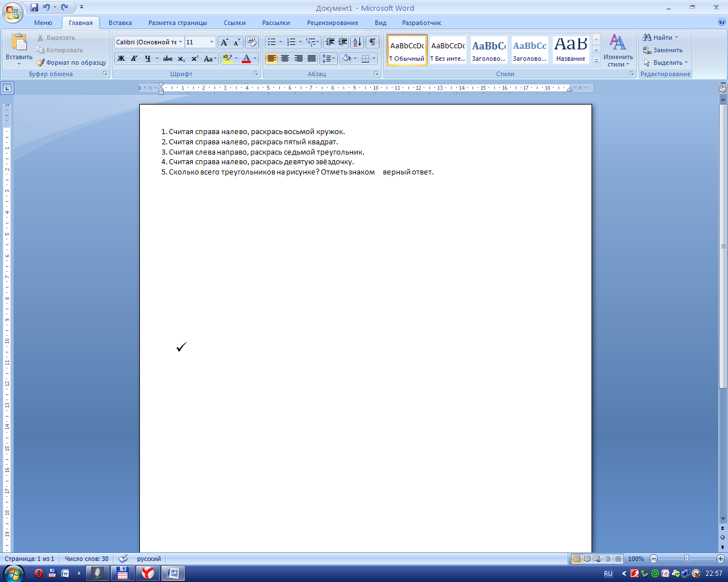The height and width of the screenshot is (582, 728).
Task: Open the Paragraph dialog launcher
Action: 377,74
